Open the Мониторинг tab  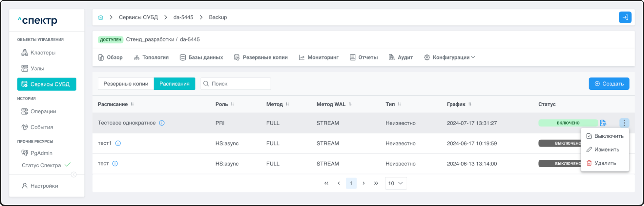[319, 58]
